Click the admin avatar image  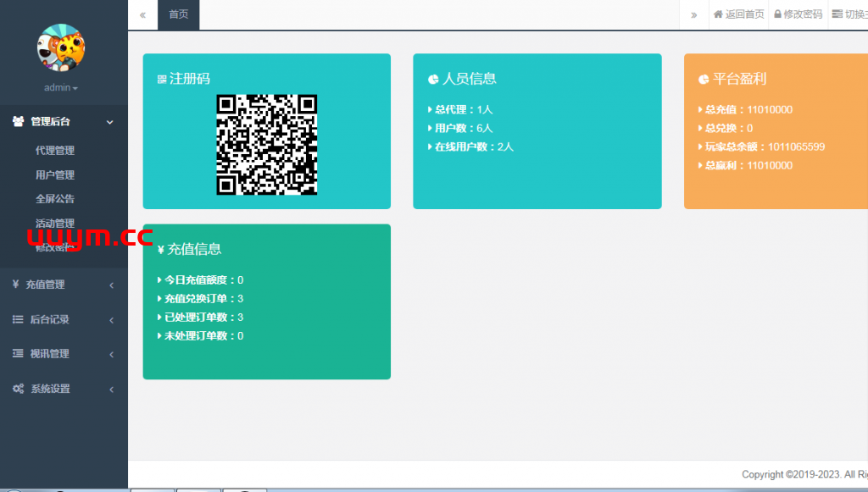pyautogui.click(x=61, y=47)
